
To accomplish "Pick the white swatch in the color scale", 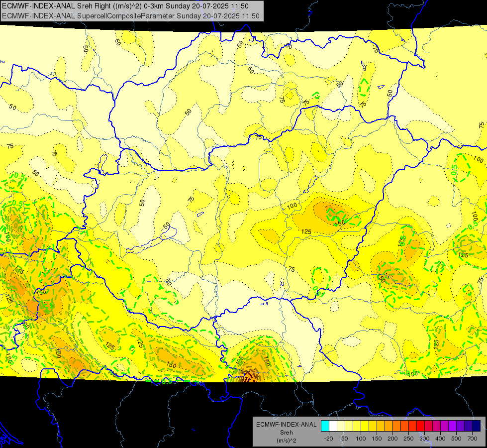I will (333, 426).
